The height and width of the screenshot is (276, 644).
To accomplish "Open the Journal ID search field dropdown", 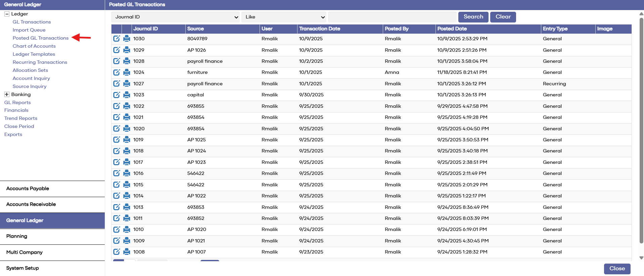I will click(176, 17).
